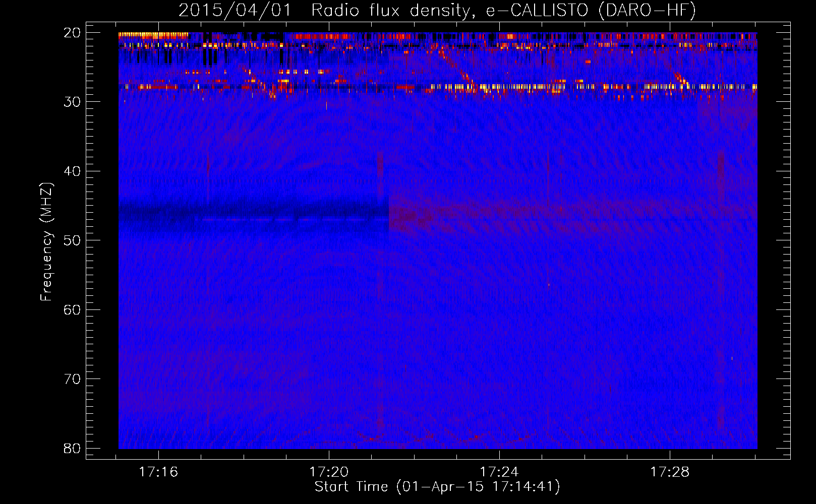Click the date "2015/04/01" in the title
The image size is (816, 504).
click(235, 11)
